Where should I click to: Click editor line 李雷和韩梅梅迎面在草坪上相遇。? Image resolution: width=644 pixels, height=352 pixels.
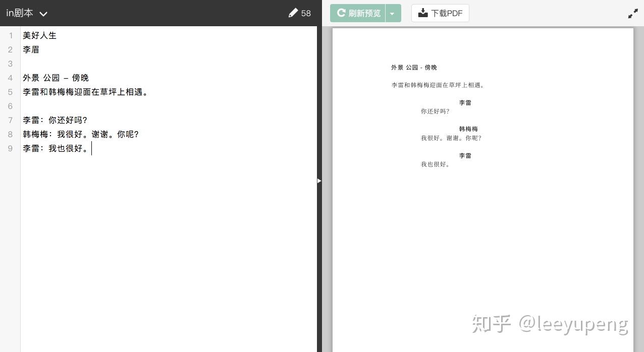pyautogui.click(x=86, y=92)
